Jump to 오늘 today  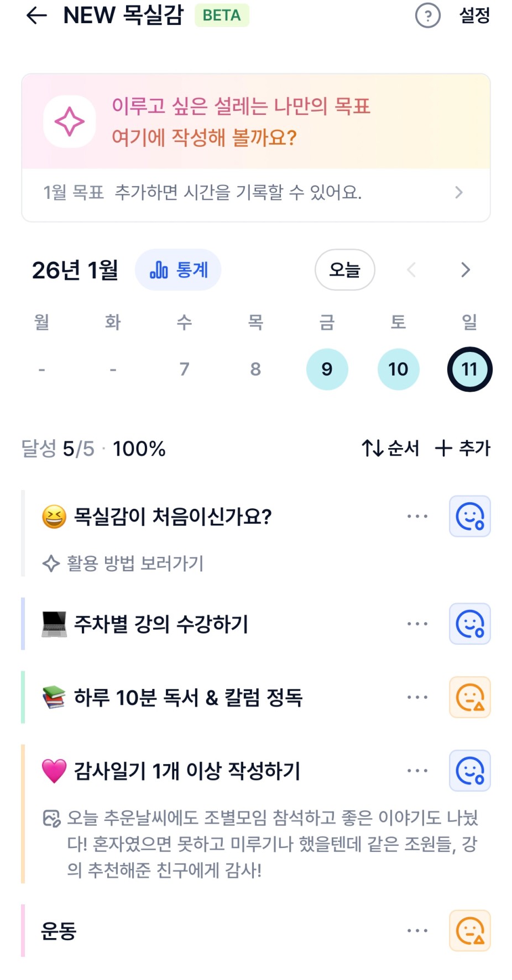[344, 270]
